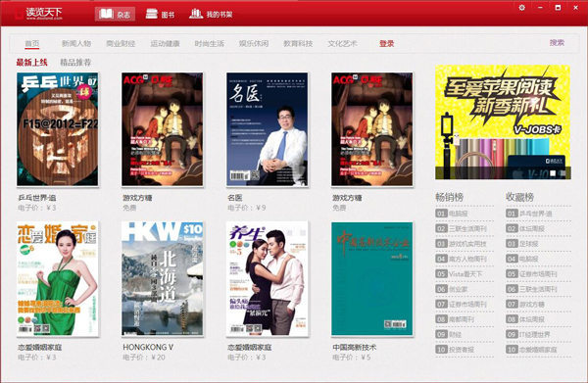Viewport: 588px width, 383px height.
Task: Switch to the 娱乐休闲 category
Action: pyautogui.click(x=254, y=43)
